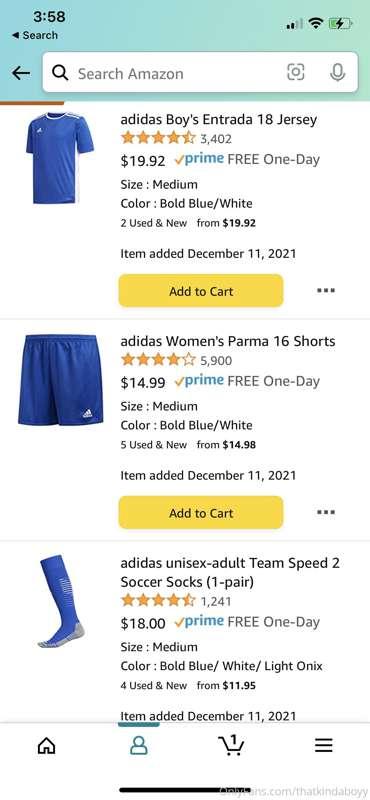The width and height of the screenshot is (370, 800).
Task: Open the blue jersey product thumbnail
Action: (60, 158)
